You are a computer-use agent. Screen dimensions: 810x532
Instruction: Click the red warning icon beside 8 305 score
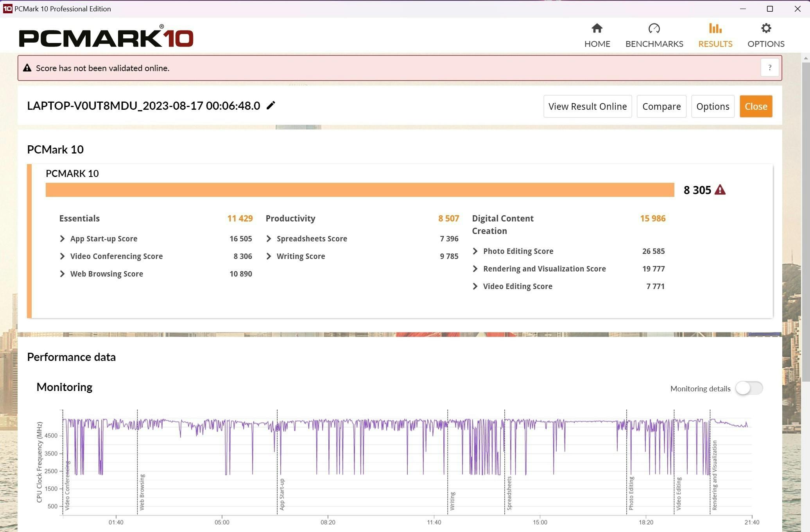(720, 190)
